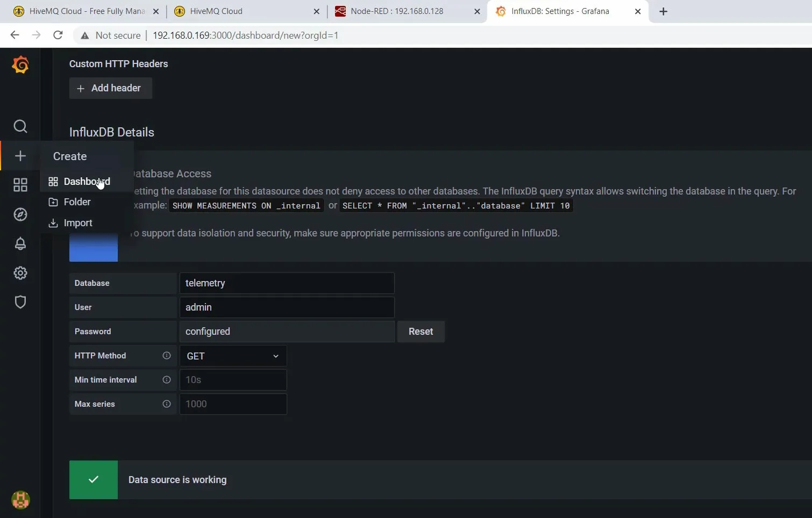Click the 'Database Access' heading text
Screen dimensions: 812x518
pyautogui.click(x=172, y=174)
